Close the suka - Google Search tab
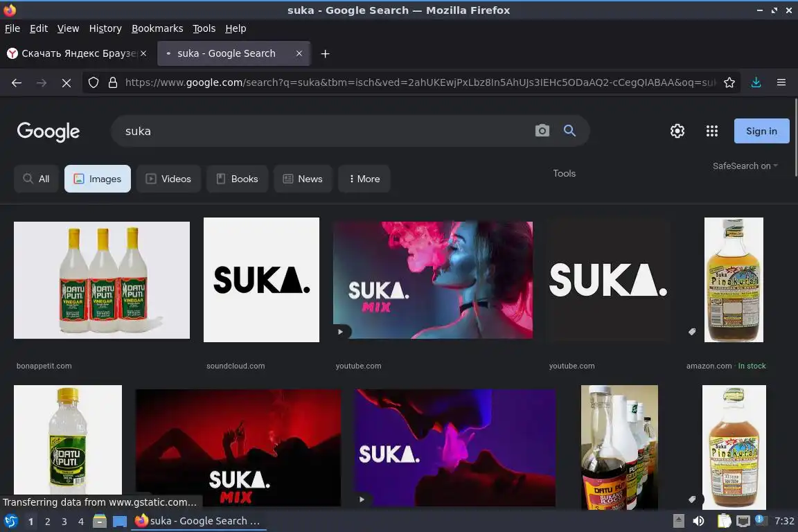The image size is (798, 532). pos(299,53)
